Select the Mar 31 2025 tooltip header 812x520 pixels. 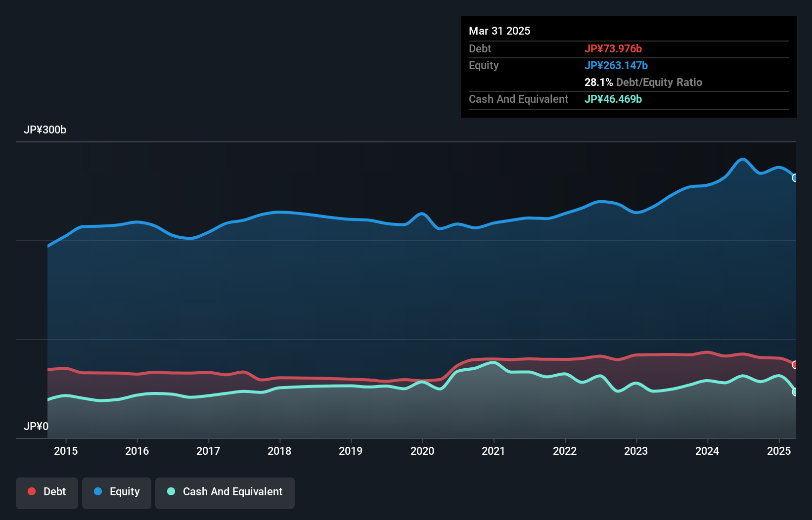(x=499, y=31)
